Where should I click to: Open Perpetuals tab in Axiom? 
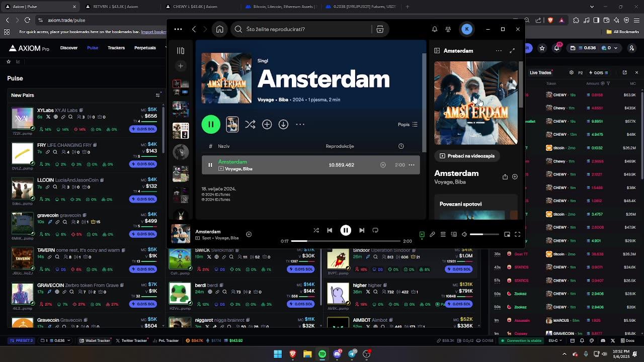(145, 48)
